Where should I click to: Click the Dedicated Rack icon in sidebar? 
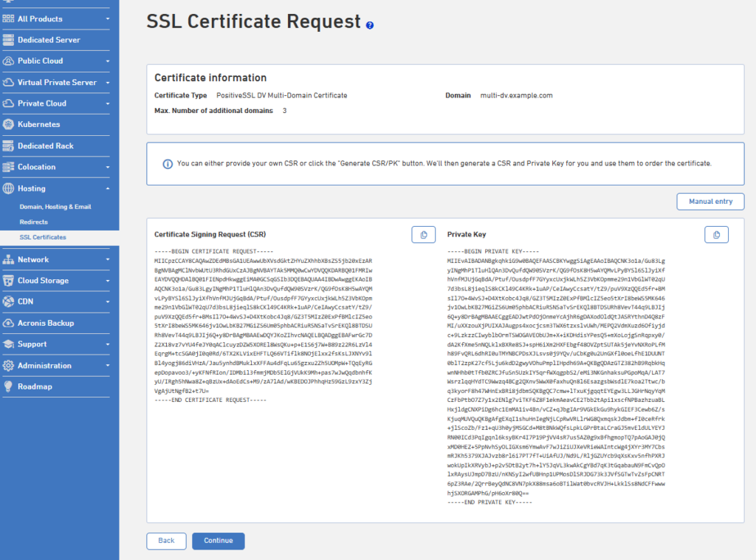tap(8, 146)
